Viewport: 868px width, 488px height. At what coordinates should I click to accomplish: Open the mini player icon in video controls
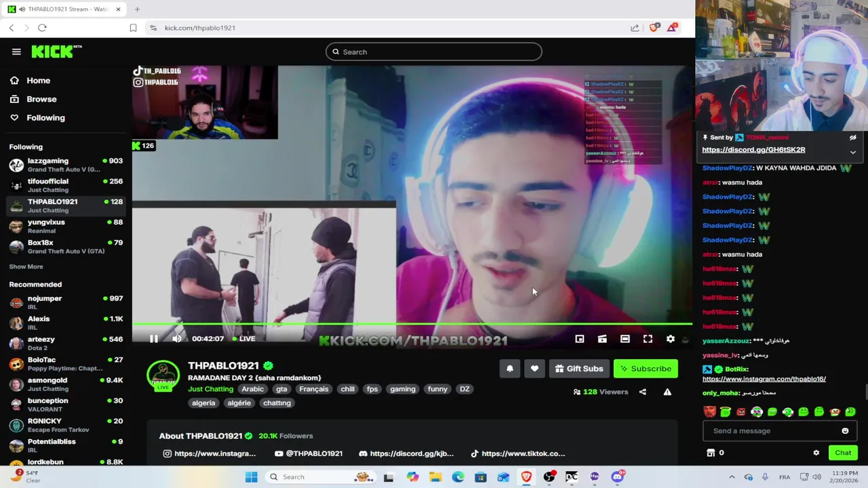click(x=580, y=339)
